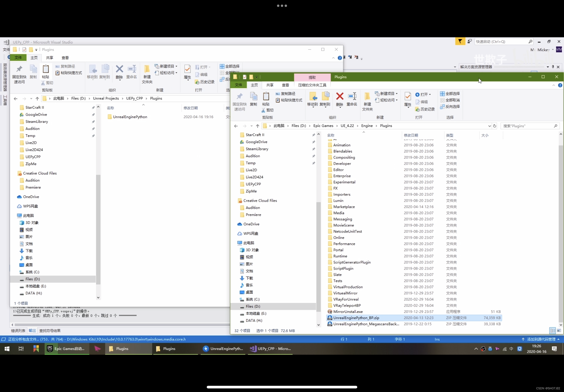This screenshot has width=564, height=392.
Task: Switch to details view in front window status bar
Action: [x=553, y=331]
